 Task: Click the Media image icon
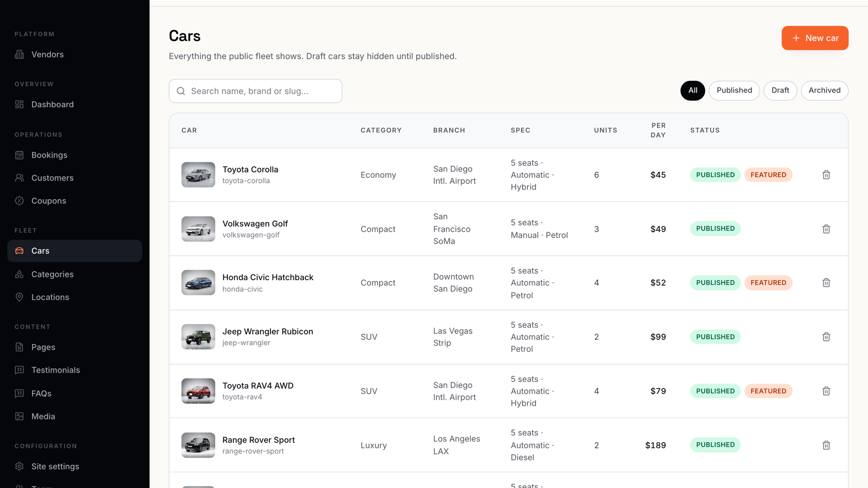(x=19, y=417)
